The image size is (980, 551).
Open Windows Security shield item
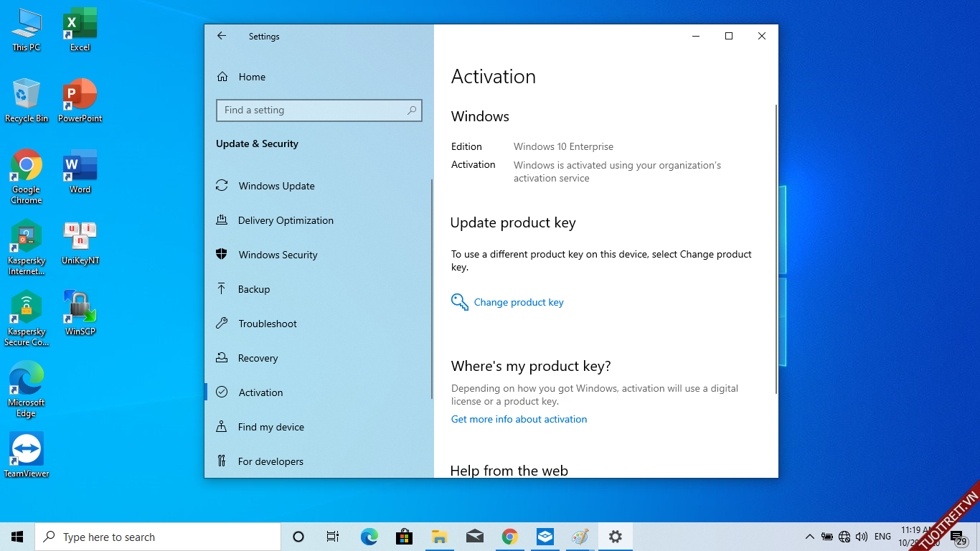point(278,255)
